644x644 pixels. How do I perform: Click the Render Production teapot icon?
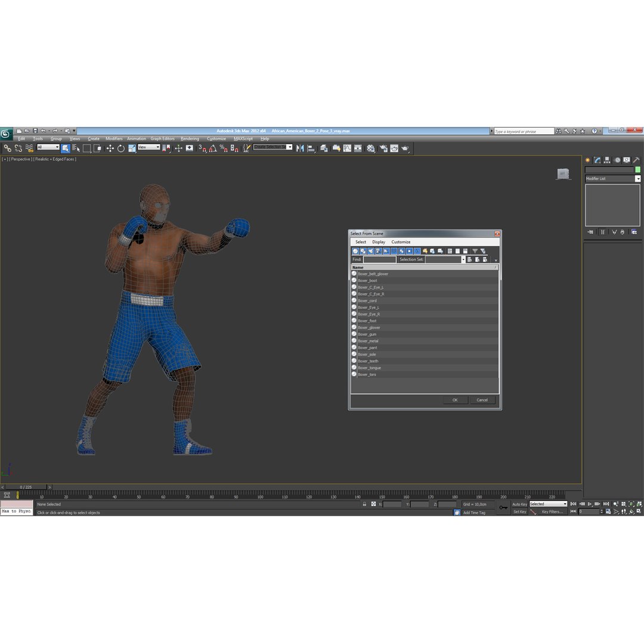(x=405, y=148)
